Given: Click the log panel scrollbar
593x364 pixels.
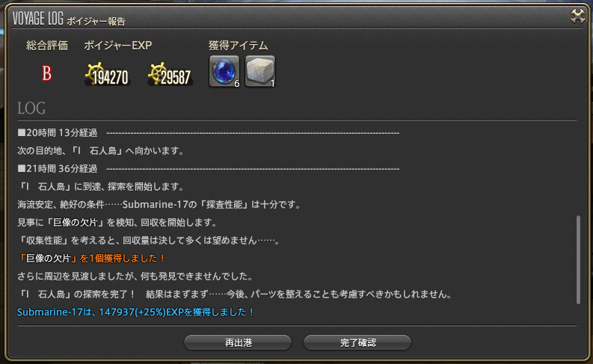Looking at the screenshot, I should tap(578, 259).
